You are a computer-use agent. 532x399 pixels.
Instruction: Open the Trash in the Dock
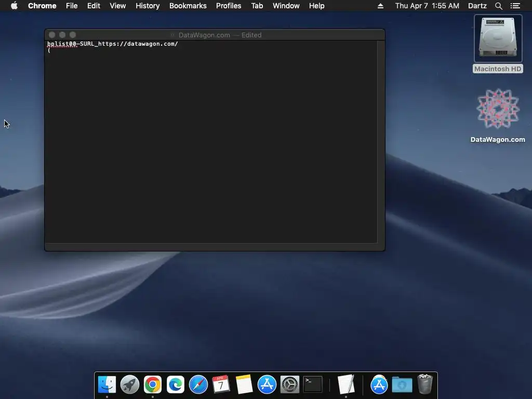click(x=425, y=384)
